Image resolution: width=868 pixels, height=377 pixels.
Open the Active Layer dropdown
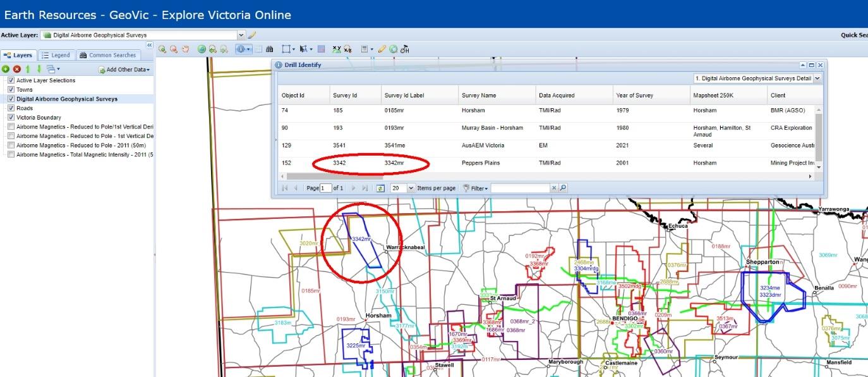241,35
